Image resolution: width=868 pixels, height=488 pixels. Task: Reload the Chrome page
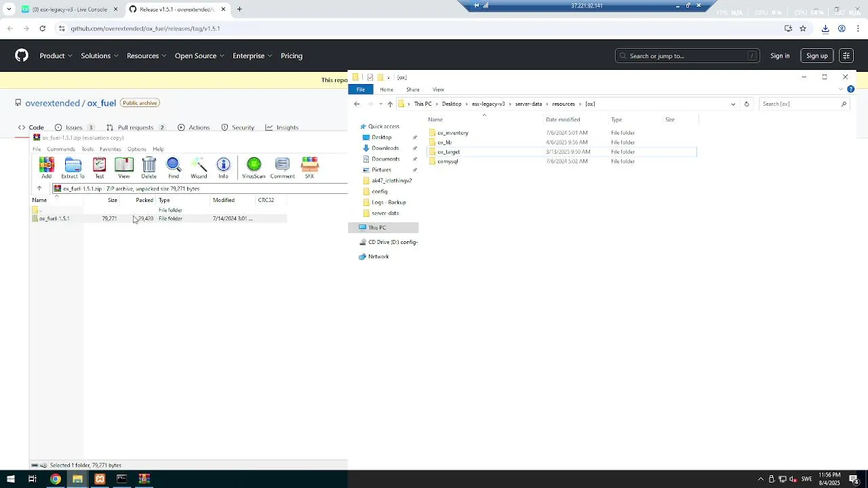tap(42, 28)
